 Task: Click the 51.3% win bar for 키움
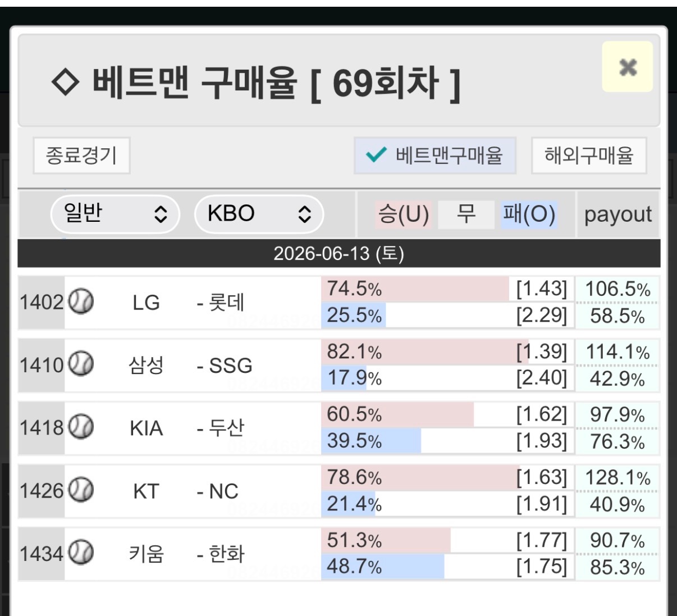(386, 540)
